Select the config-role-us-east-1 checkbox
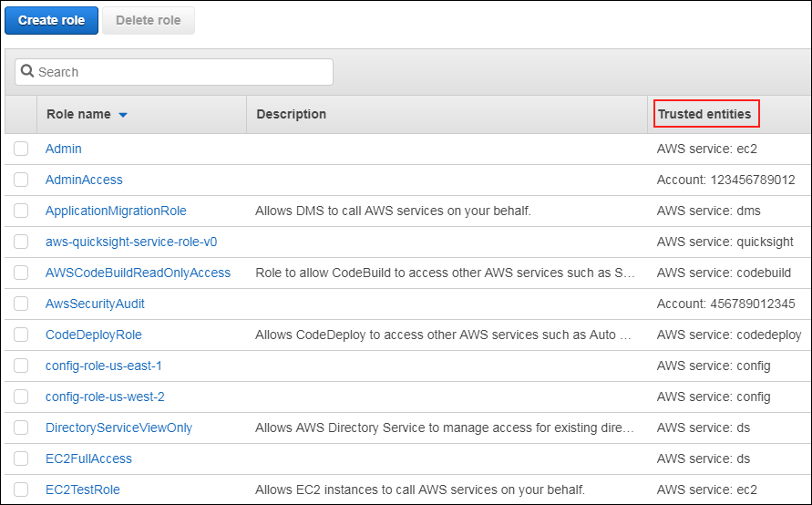This screenshot has width=812, height=505. pos(21,366)
